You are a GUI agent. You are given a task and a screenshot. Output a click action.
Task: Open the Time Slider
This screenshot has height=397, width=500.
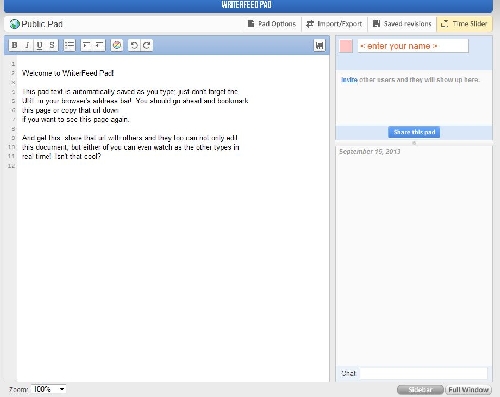tap(464, 24)
